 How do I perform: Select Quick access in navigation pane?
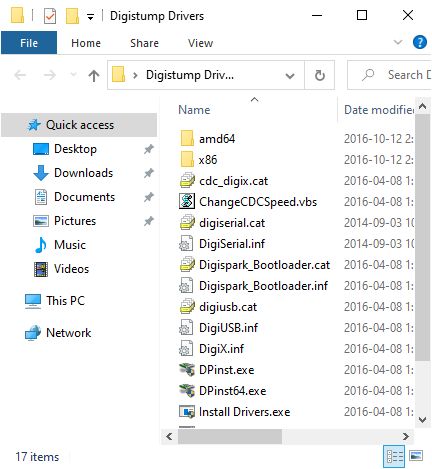[79, 125]
